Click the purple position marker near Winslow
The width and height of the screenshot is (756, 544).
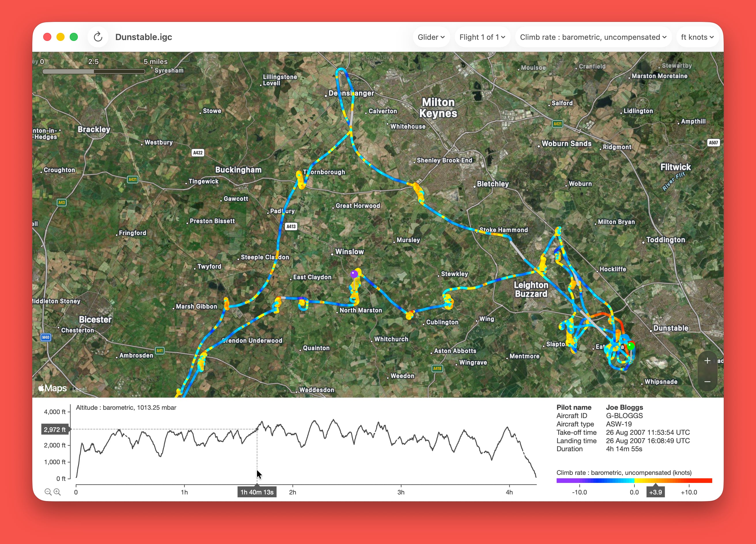(354, 274)
